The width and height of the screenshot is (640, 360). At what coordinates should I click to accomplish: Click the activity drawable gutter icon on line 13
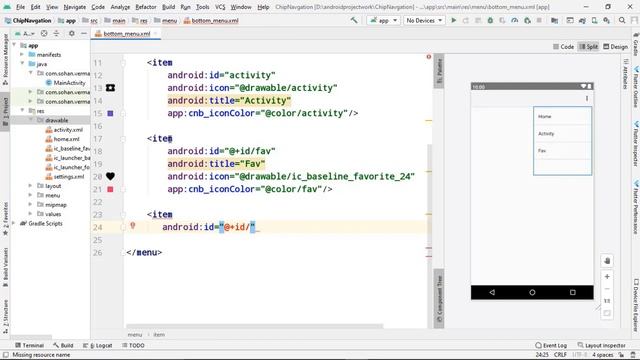coord(110,88)
